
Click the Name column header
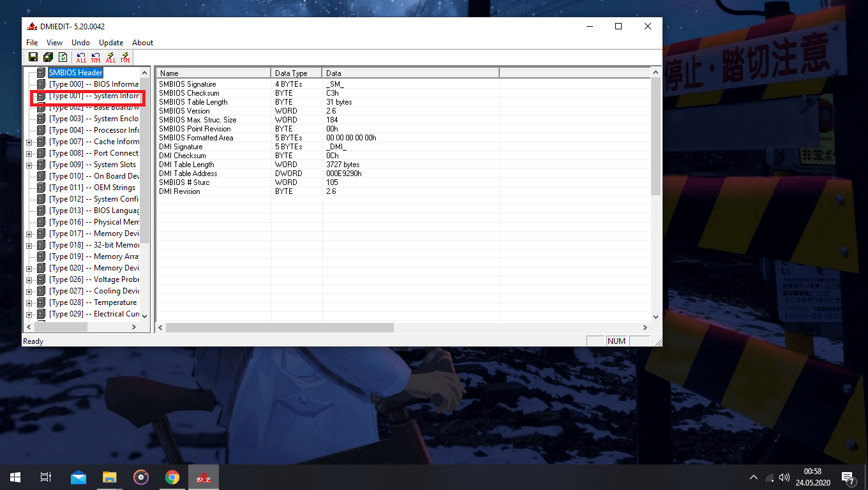click(x=214, y=73)
